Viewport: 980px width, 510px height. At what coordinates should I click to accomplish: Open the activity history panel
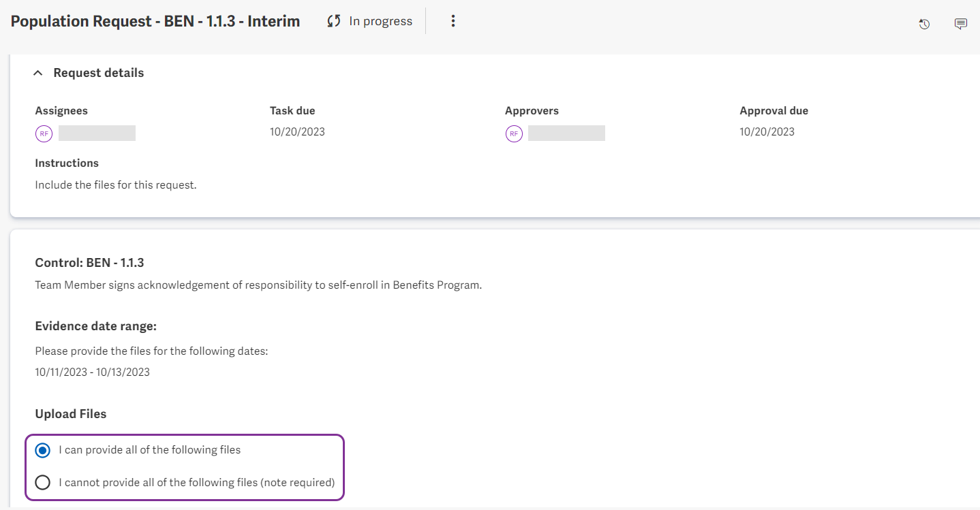click(924, 24)
